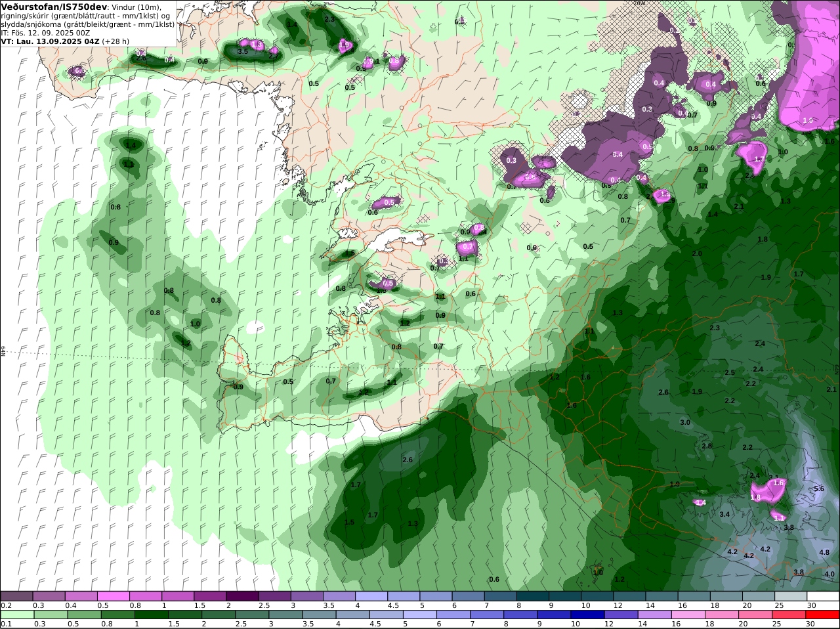Click the white 30 swatch in the top legend row

[823, 596]
